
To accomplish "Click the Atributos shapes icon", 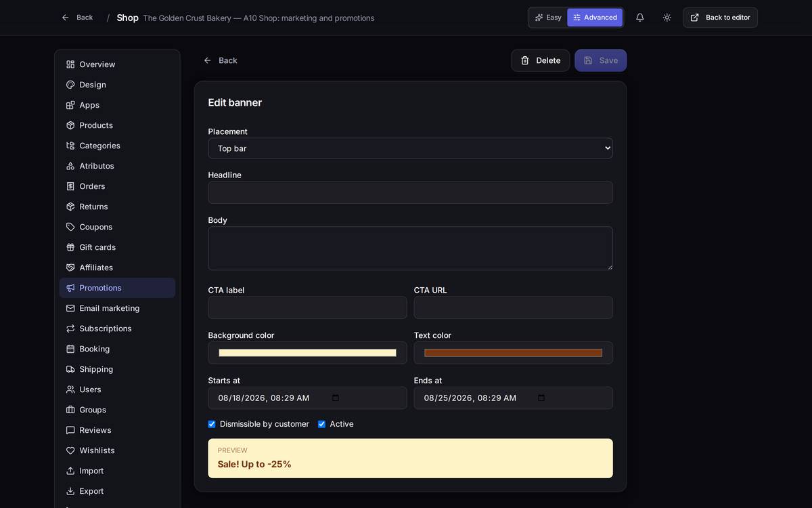I will [x=70, y=166].
